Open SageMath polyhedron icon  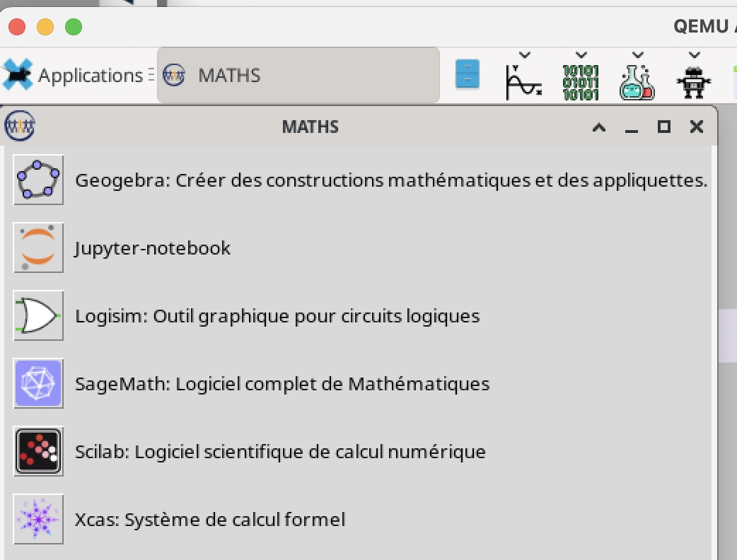pyautogui.click(x=38, y=383)
